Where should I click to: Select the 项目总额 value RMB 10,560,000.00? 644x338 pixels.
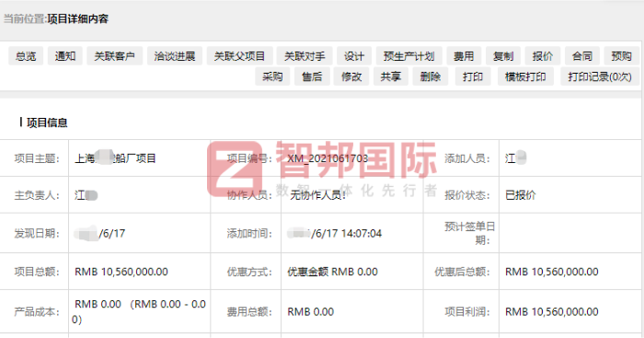tap(121, 272)
